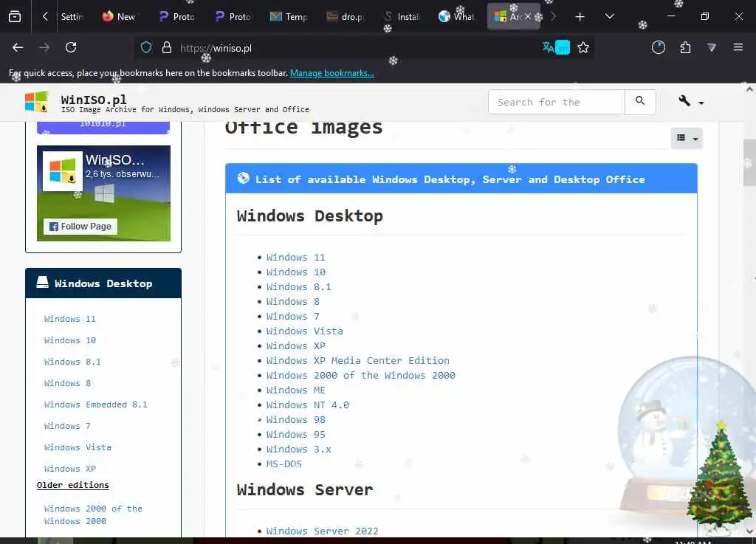Open Windows Vista in main list

tap(304, 331)
